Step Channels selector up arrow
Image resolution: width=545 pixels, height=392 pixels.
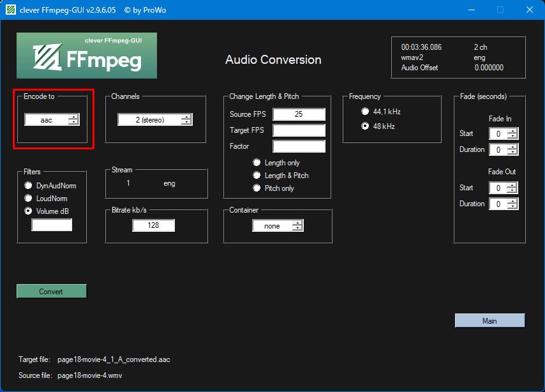[x=186, y=117]
